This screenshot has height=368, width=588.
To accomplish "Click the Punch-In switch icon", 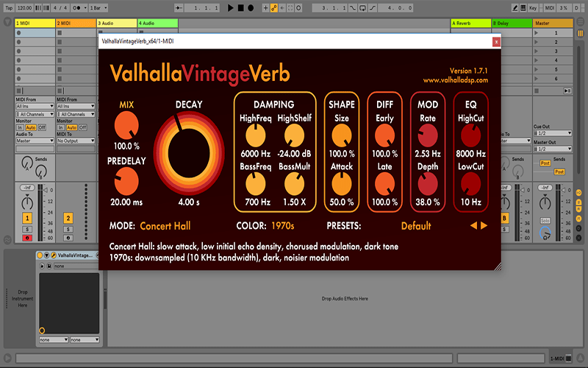I will coord(353,7).
